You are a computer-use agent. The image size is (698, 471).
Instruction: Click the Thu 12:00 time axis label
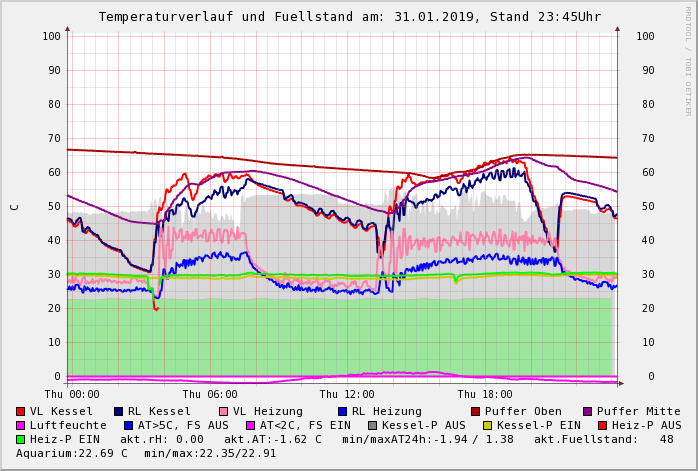point(347,394)
